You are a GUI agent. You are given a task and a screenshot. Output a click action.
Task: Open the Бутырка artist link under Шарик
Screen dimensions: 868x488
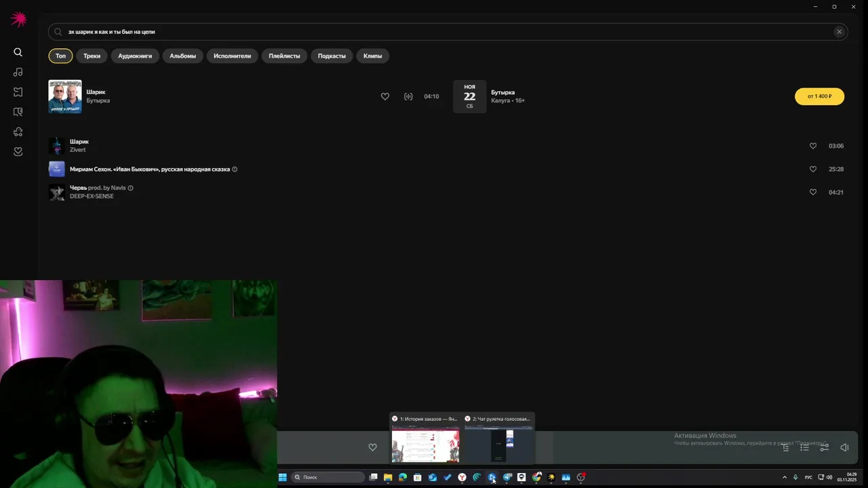pyautogui.click(x=98, y=101)
